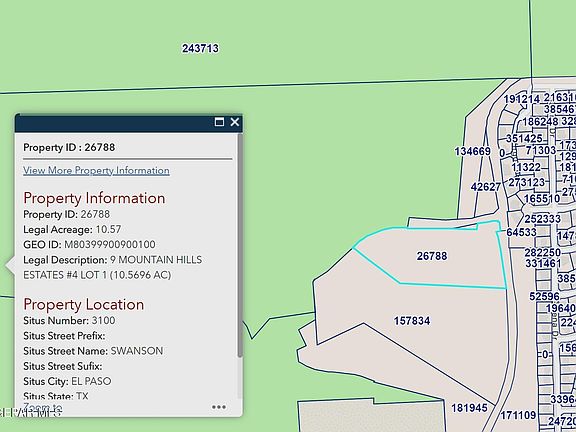Viewport: 576px width, 432px height.
Task: Select parcel 26788 on the map
Action: (432, 256)
